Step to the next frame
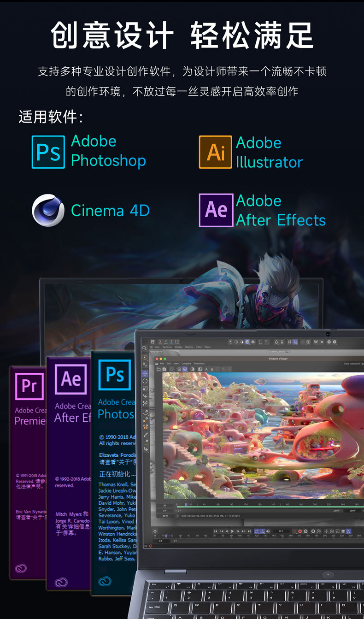Viewport: 364px width, 619px height. coord(238,531)
